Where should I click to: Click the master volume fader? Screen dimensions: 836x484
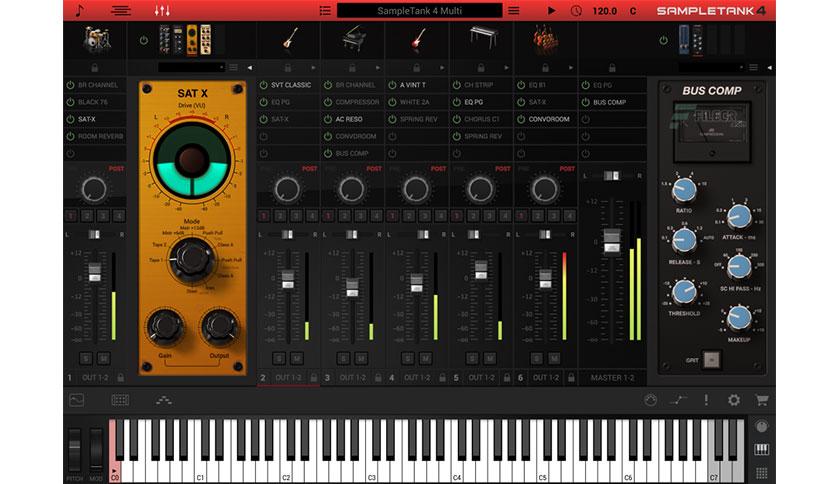[612, 241]
